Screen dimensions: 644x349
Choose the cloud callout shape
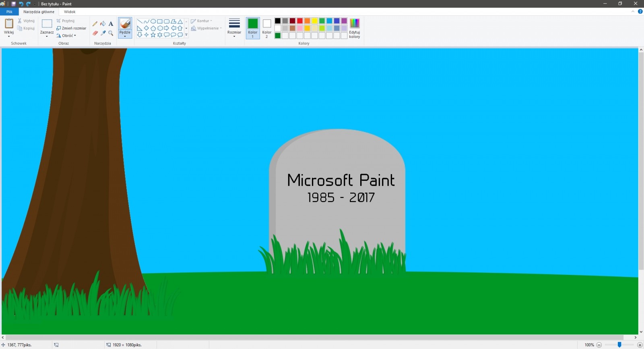click(180, 35)
